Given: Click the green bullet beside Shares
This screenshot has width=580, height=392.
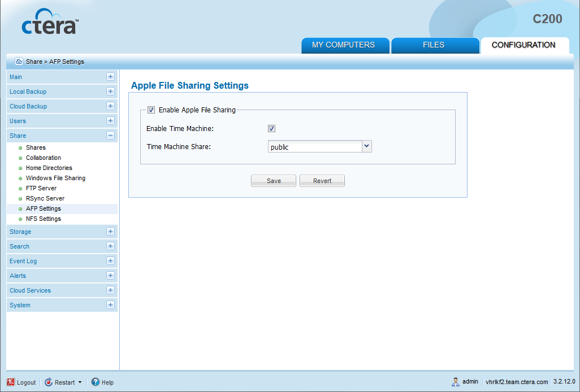Looking at the screenshot, I should (20, 148).
